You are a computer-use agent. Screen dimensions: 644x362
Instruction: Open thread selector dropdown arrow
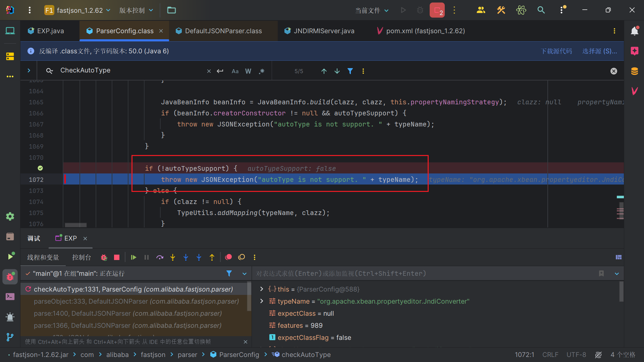point(245,274)
